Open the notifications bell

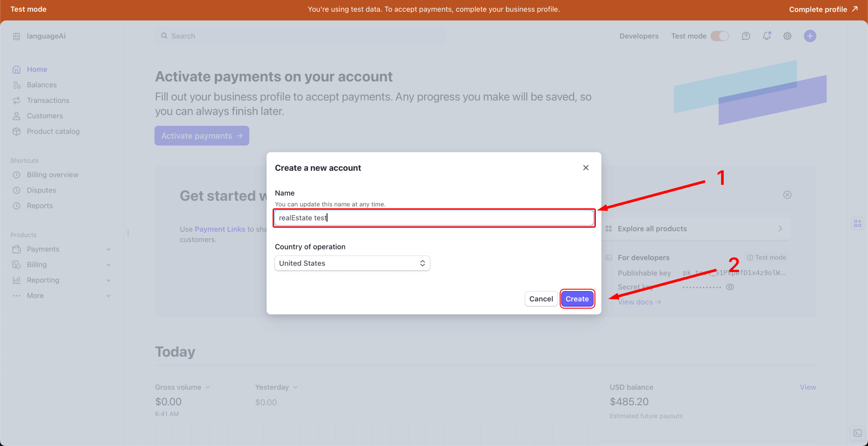pyautogui.click(x=767, y=36)
